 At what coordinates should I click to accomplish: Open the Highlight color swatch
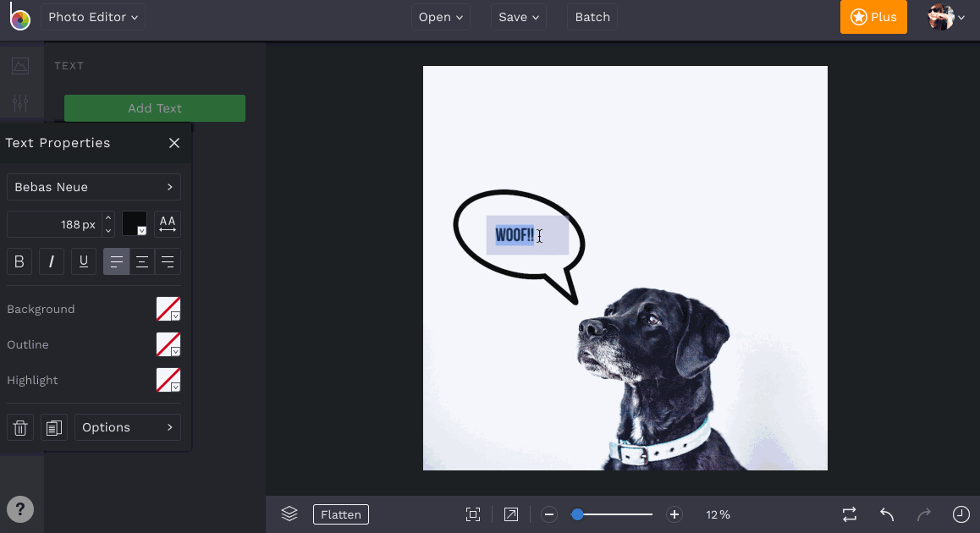point(168,380)
